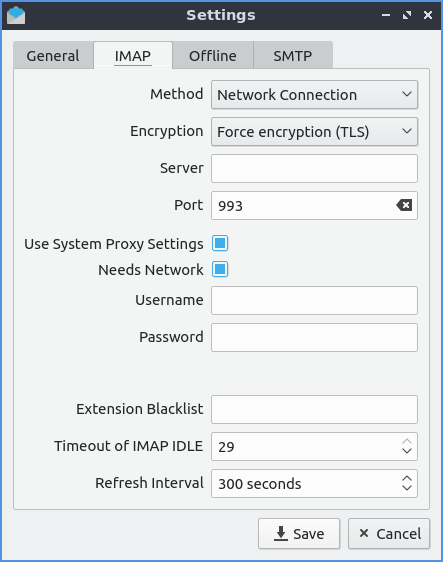
Task: Decrease the Refresh Interval value
Action: tap(407, 488)
